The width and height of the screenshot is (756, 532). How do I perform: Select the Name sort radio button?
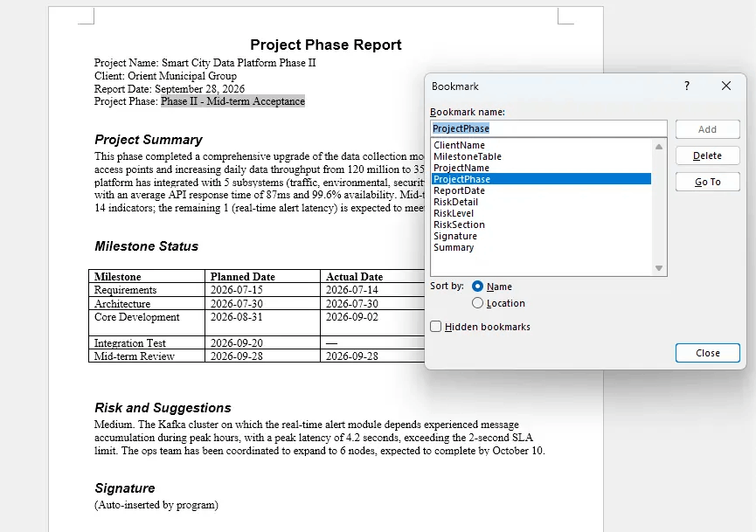(x=477, y=287)
